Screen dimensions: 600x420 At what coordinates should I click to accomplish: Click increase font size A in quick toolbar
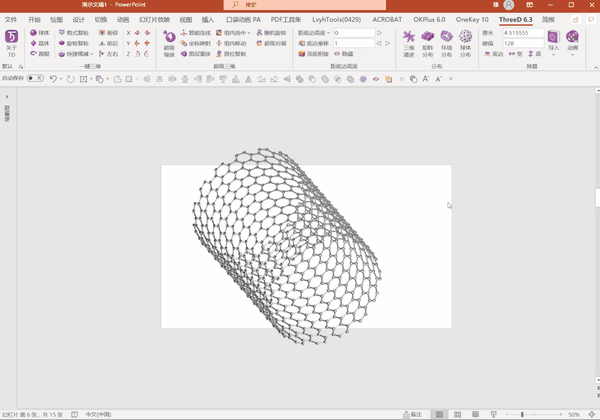pyautogui.click(x=426, y=79)
